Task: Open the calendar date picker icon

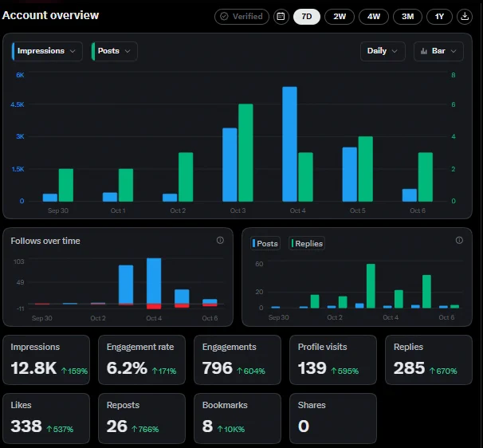Action: [281, 16]
